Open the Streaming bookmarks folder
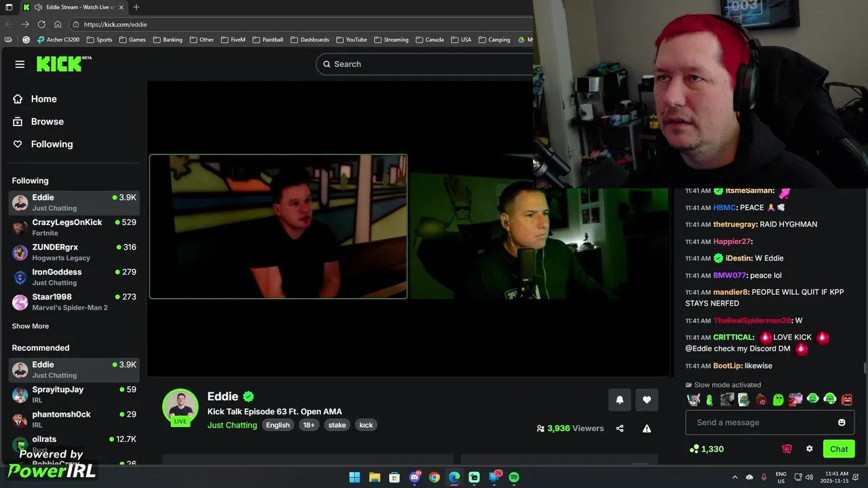This screenshot has width=868, height=488. click(x=391, y=40)
